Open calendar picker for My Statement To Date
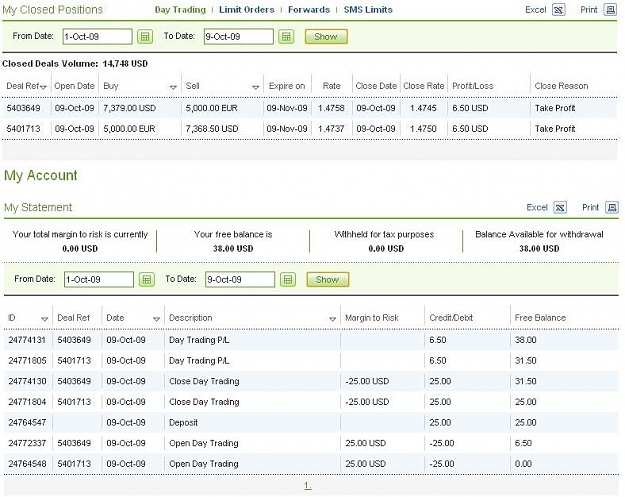Screen dimensions: 625x497 point(287,279)
